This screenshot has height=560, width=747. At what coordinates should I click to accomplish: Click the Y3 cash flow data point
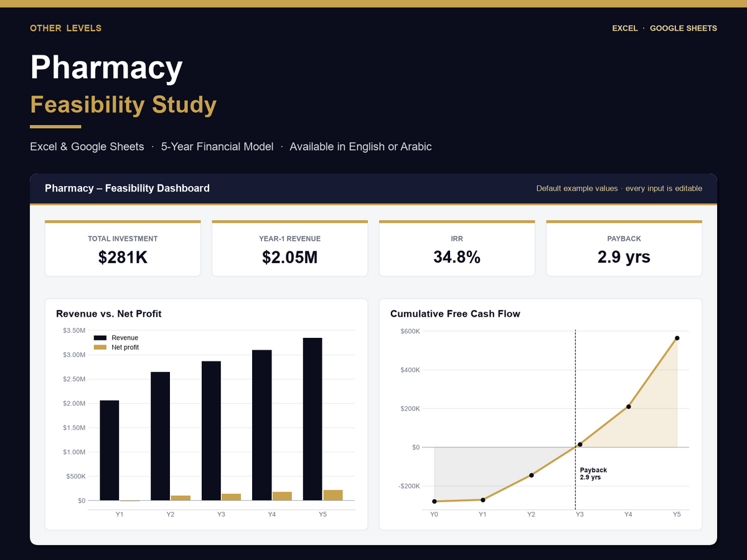580,444
